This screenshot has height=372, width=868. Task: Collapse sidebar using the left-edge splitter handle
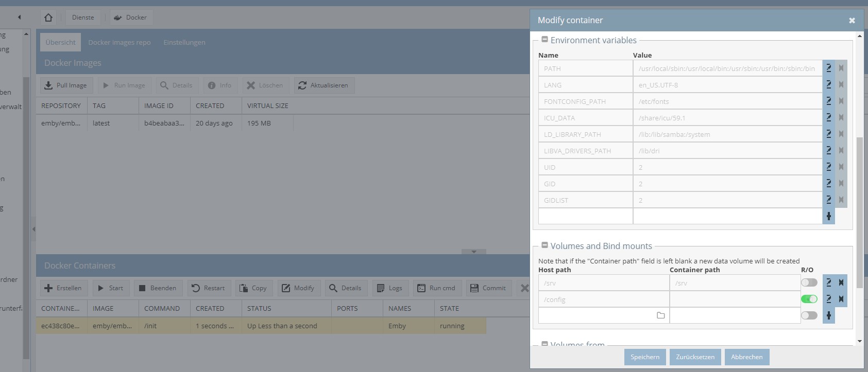pos(33,229)
